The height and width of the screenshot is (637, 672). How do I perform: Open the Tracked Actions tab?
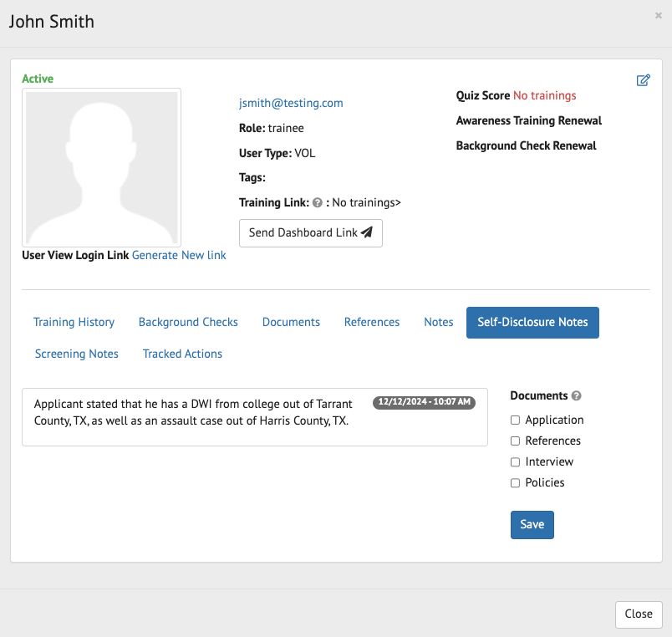point(182,354)
